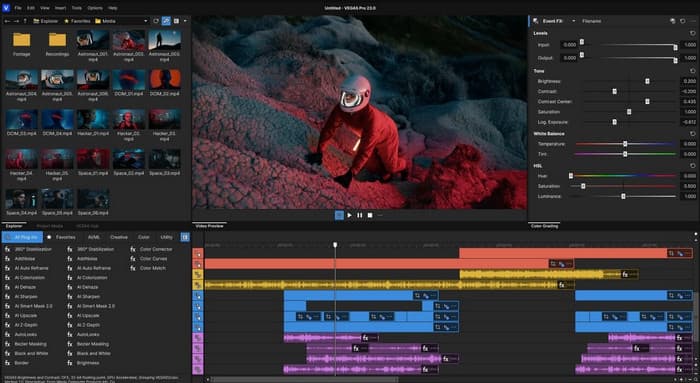The width and height of the screenshot is (700, 383).
Task: Select the Color Curves plug-in
Action: [x=149, y=258]
